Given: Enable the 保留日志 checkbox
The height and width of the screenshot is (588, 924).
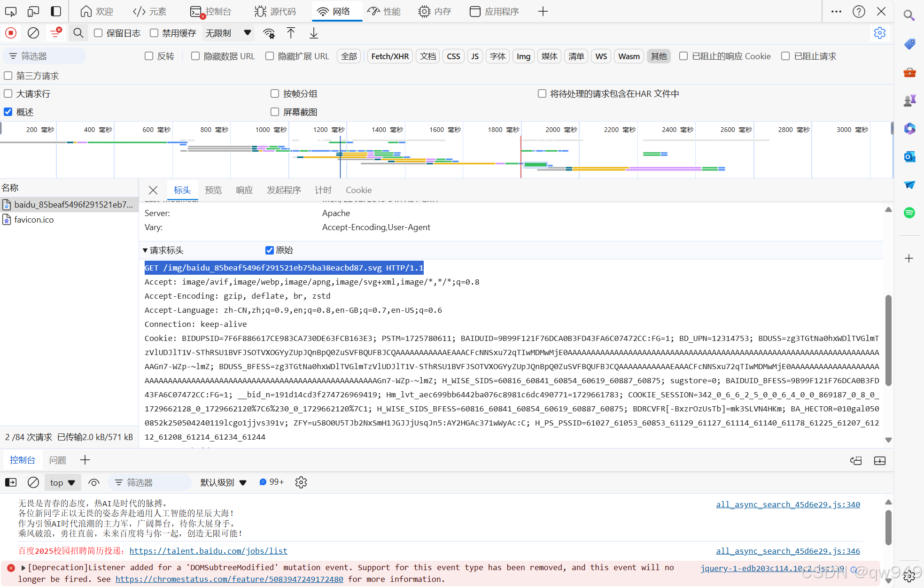Looking at the screenshot, I should pyautogui.click(x=98, y=33).
